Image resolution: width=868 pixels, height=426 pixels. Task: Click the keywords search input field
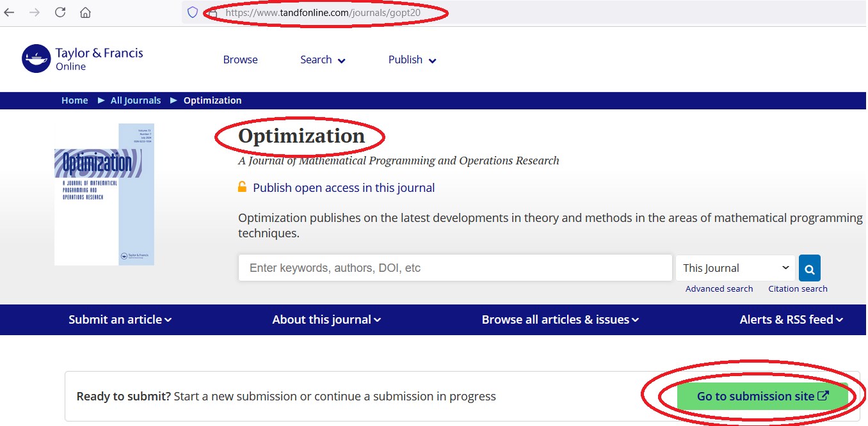(455, 269)
